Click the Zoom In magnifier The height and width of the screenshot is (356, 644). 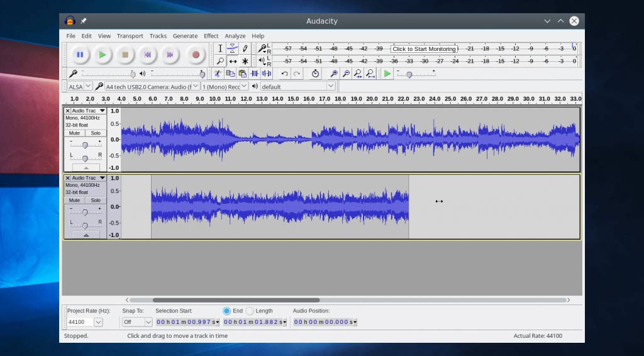[334, 74]
